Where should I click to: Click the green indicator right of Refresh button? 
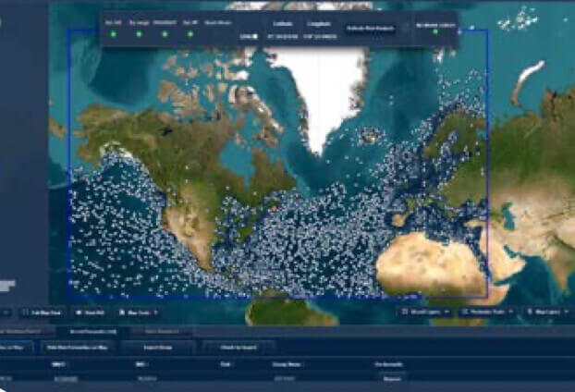point(434,35)
